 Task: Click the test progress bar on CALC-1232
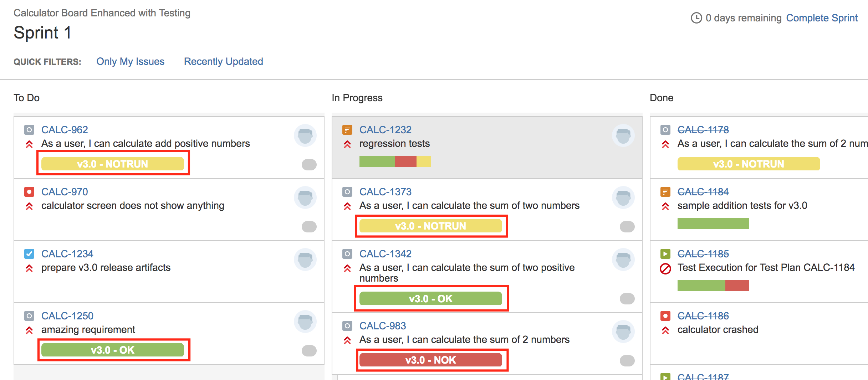point(395,161)
